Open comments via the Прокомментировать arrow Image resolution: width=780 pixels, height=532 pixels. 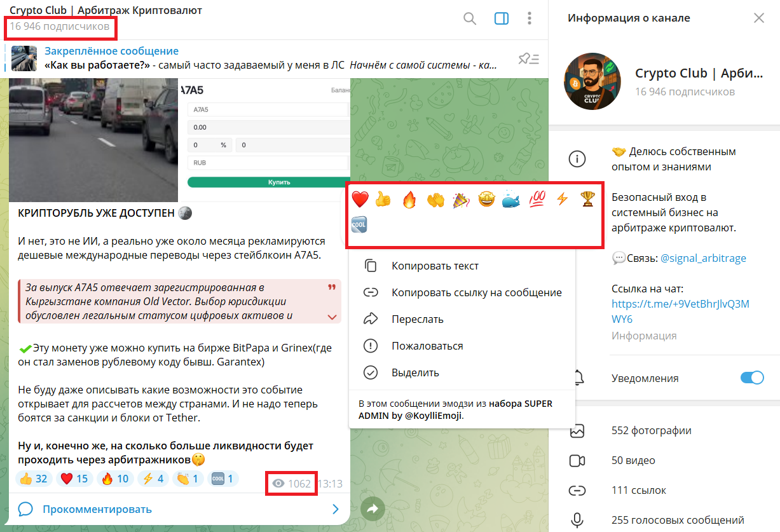(336, 509)
